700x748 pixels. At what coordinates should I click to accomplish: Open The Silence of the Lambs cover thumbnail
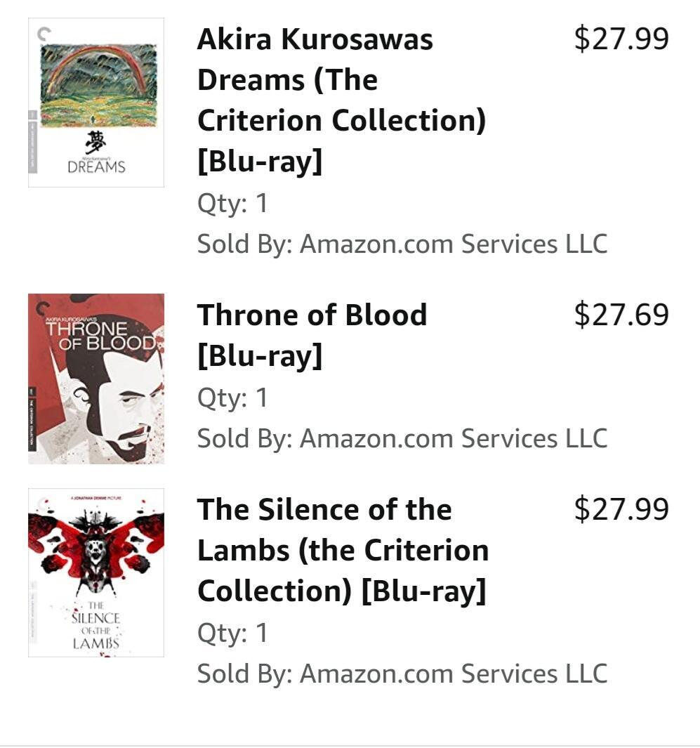tap(96, 572)
